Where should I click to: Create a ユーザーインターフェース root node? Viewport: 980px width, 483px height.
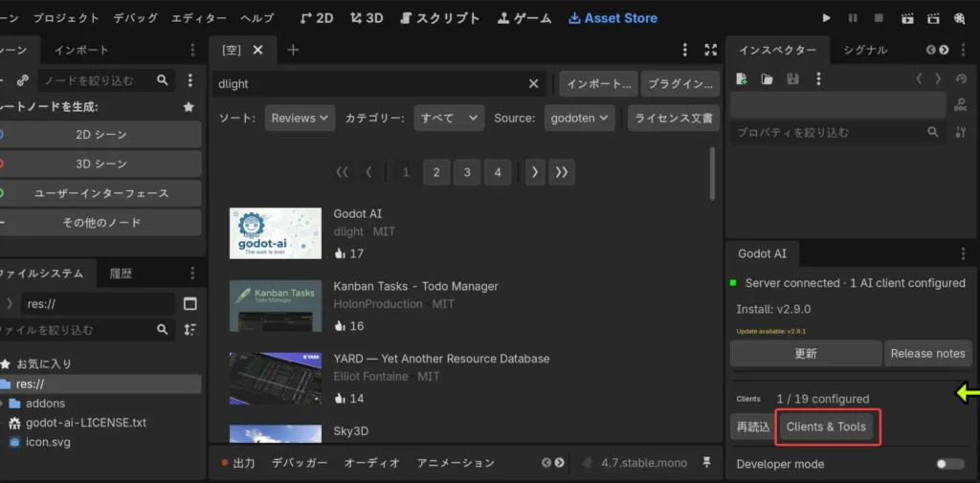click(x=100, y=193)
